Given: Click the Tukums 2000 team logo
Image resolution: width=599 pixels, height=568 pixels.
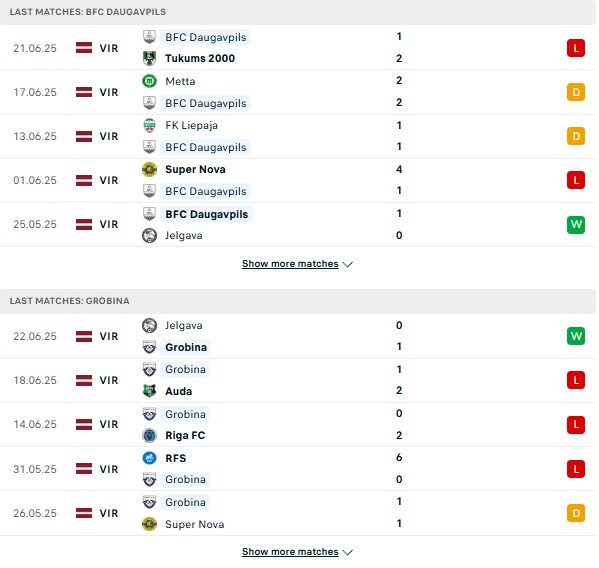Looking at the screenshot, I should pos(149,58).
